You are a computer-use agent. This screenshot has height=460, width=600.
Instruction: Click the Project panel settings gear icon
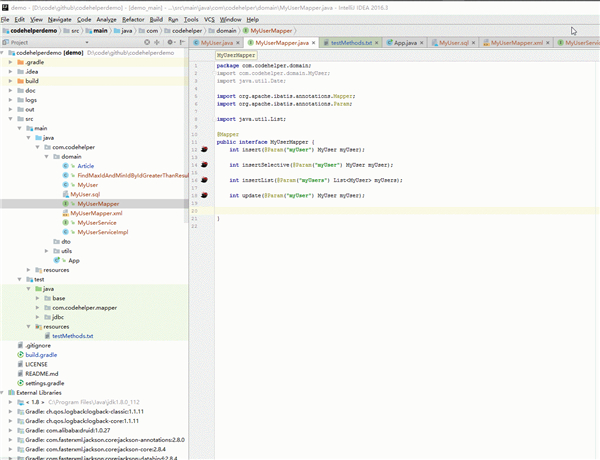point(168,44)
